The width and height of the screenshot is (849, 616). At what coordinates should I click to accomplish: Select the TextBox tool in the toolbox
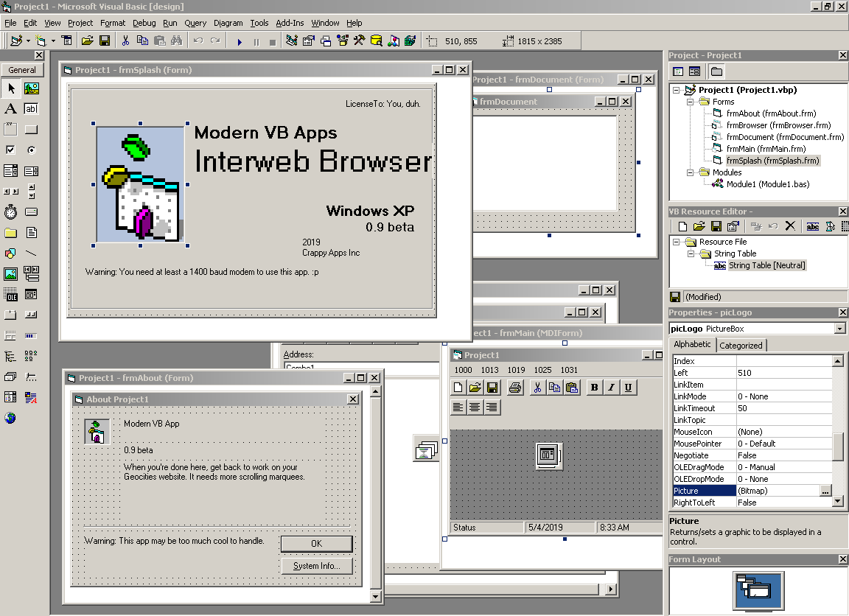click(x=32, y=109)
